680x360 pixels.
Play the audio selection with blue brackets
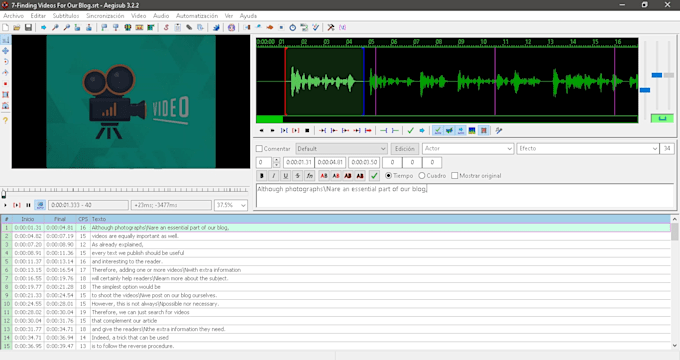pos(284,131)
